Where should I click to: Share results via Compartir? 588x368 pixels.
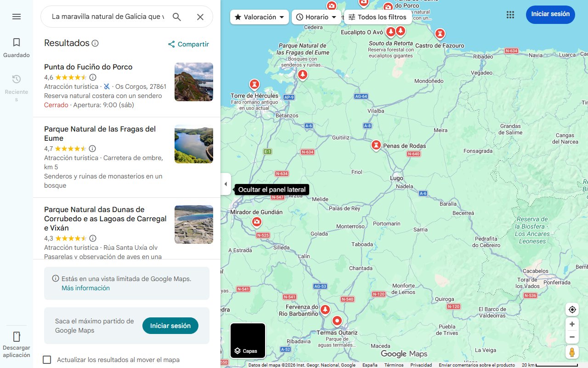188,44
